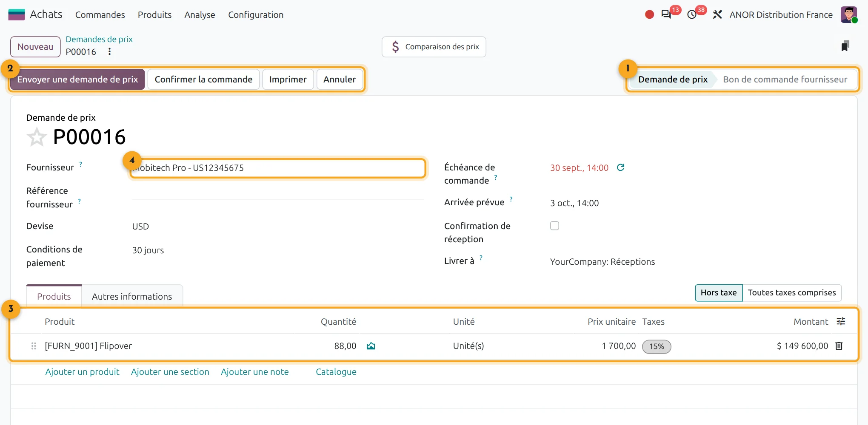Click Envoyer une demande de prix
Image resolution: width=868 pixels, height=425 pixels.
click(77, 79)
